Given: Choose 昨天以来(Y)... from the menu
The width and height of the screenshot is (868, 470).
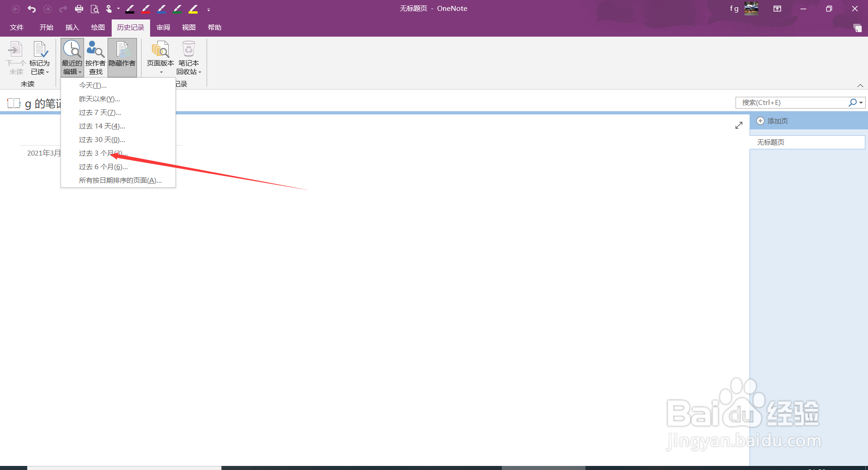Looking at the screenshot, I should pos(118,99).
